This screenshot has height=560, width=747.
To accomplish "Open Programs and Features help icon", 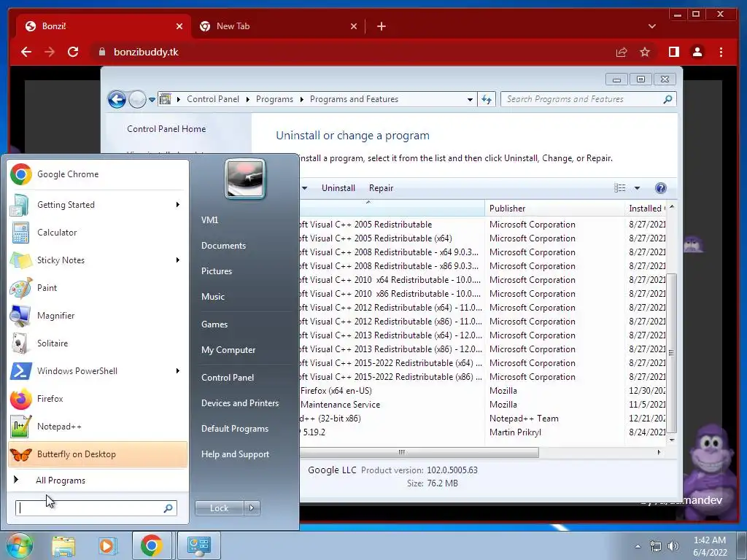I will (x=661, y=188).
